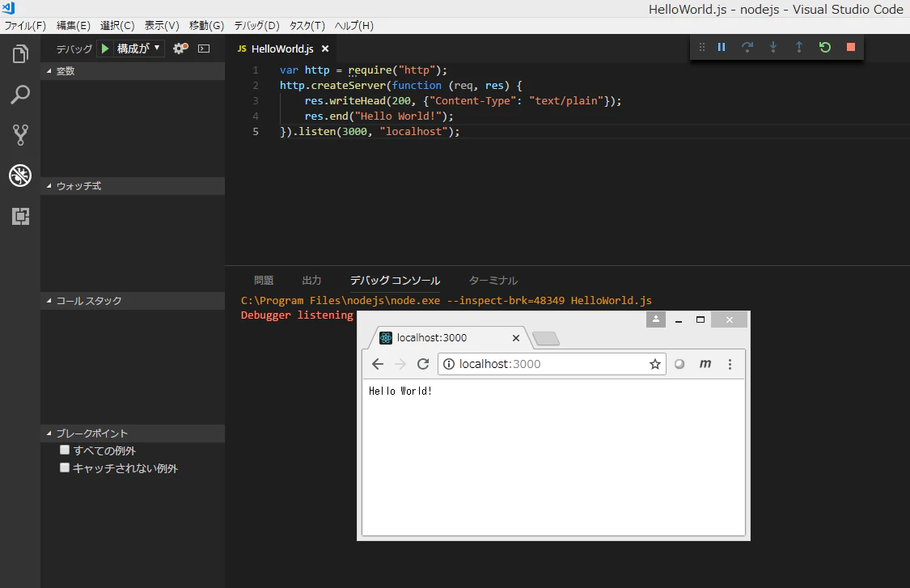Go forward in the browser window

(400, 364)
